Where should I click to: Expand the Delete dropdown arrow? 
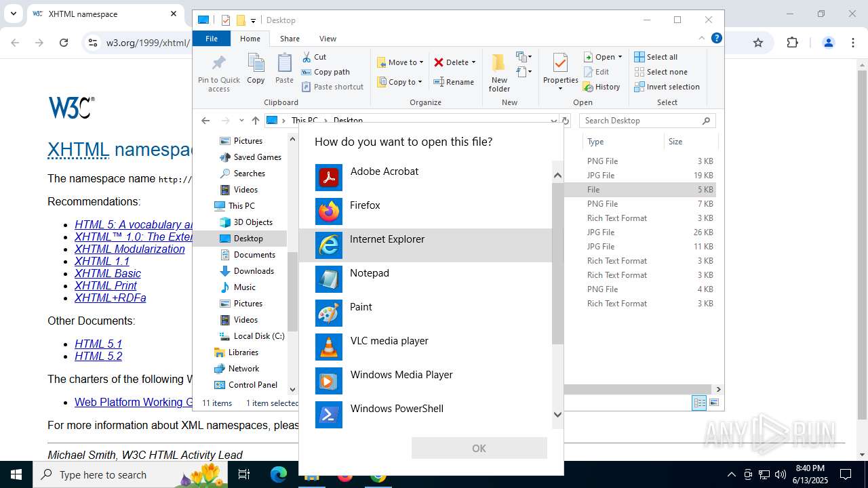[x=473, y=62]
